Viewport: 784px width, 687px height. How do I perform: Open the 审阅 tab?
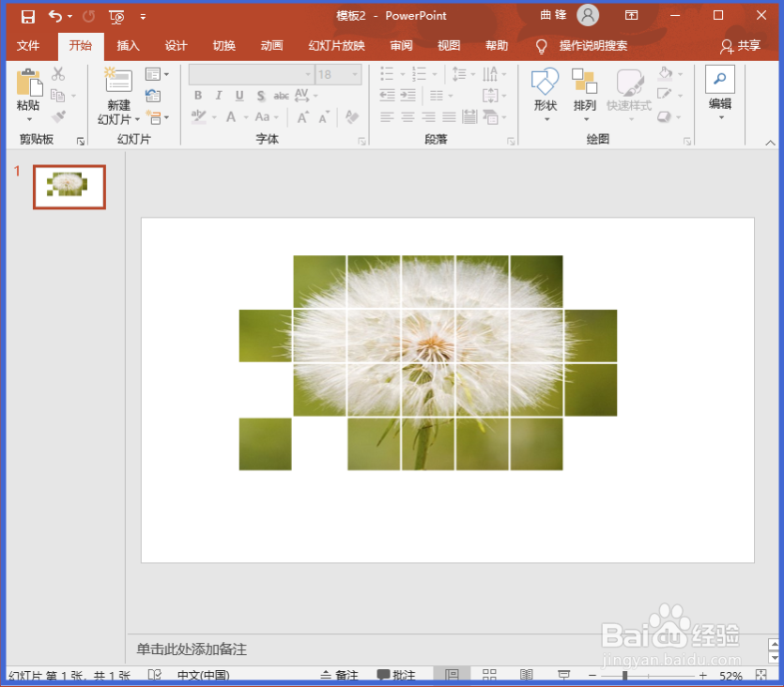(401, 46)
